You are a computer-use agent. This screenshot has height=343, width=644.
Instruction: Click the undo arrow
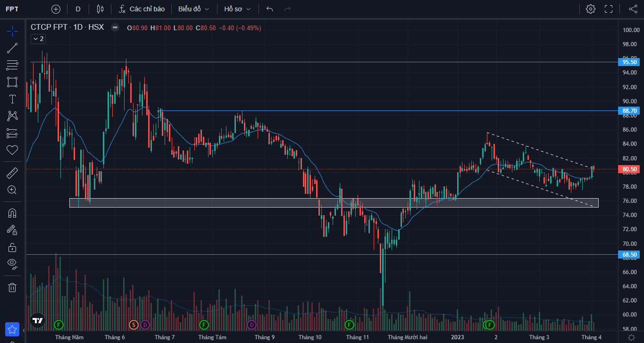(269, 9)
